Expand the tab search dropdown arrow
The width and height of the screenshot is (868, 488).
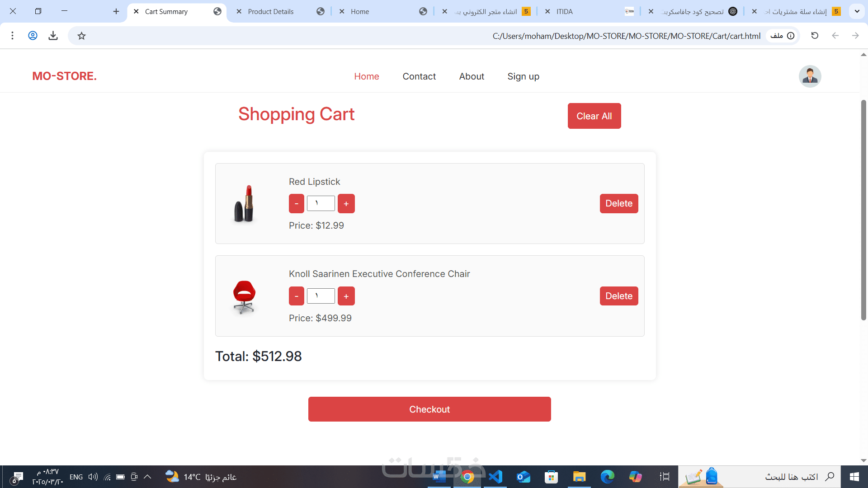point(857,11)
